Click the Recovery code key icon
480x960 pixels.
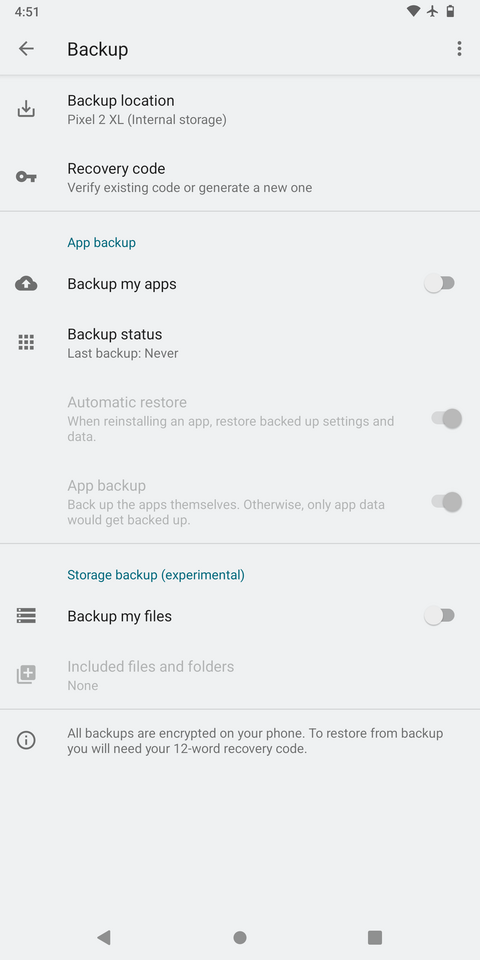(26, 177)
